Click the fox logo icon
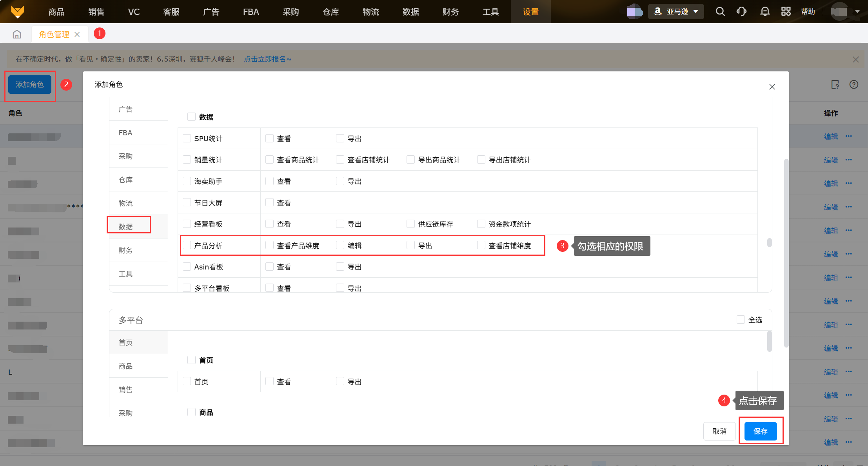Image resolution: width=868 pixels, height=466 pixels. (18, 11)
